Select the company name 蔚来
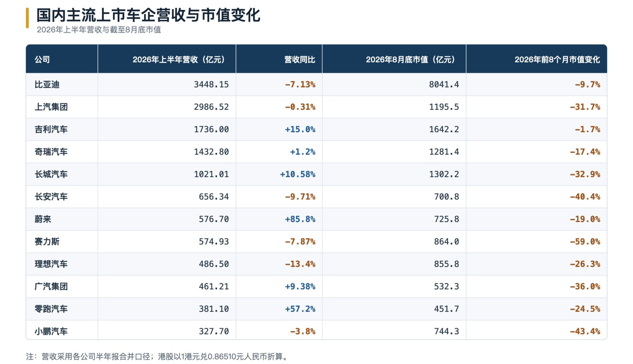The width and height of the screenshot is (633, 364). pos(43,219)
